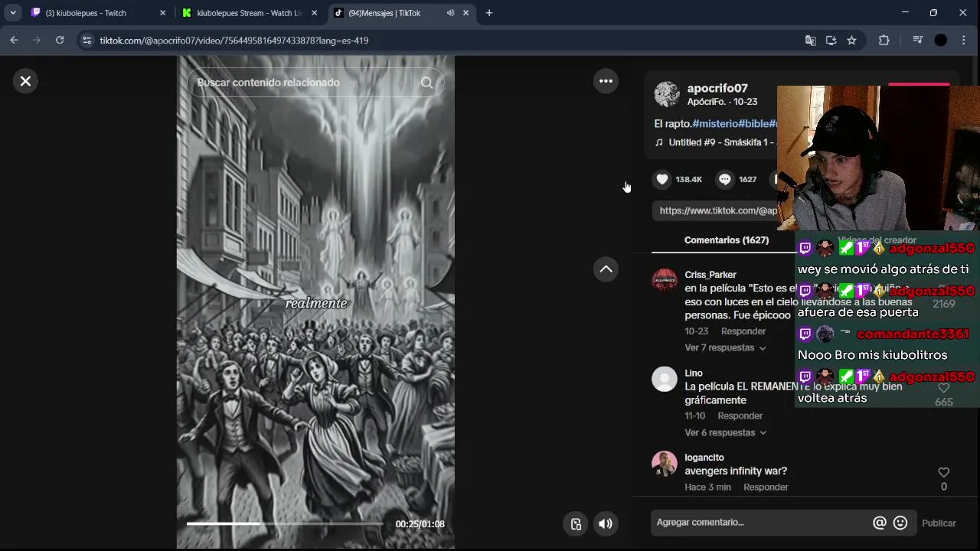The width and height of the screenshot is (980, 551).
Task: Click the Publicar button
Action: pos(939,523)
